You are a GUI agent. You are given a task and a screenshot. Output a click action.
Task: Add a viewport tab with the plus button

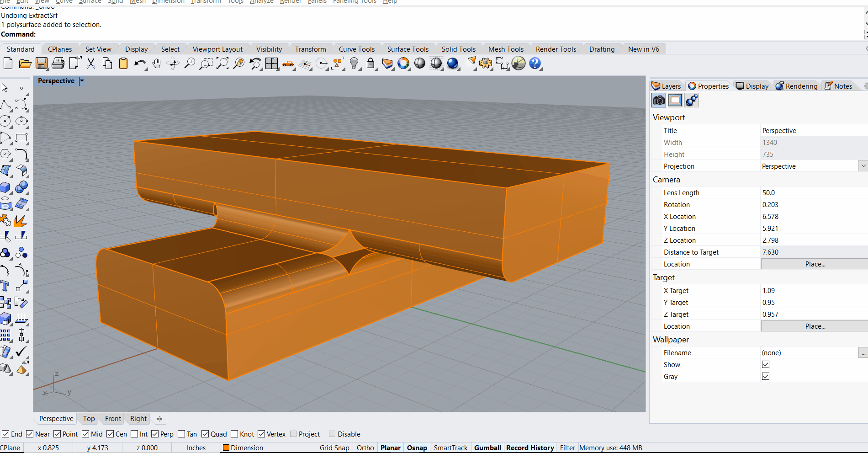(x=159, y=419)
